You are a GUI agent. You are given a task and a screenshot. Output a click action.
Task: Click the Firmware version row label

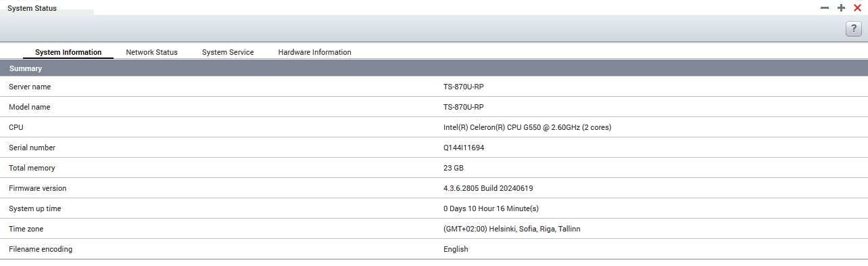click(x=37, y=188)
